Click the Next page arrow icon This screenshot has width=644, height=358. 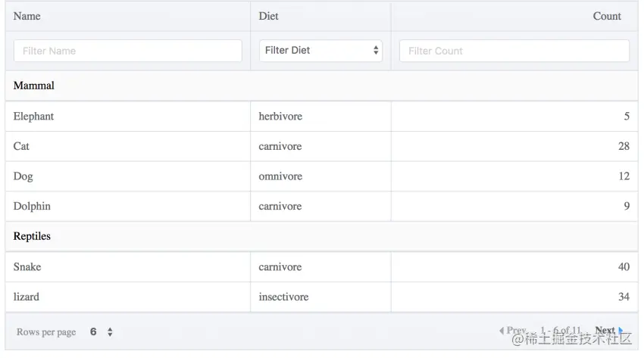click(x=621, y=330)
